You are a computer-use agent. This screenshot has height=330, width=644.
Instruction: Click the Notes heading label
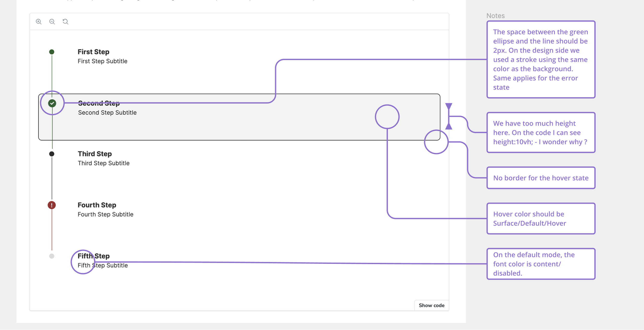(495, 16)
